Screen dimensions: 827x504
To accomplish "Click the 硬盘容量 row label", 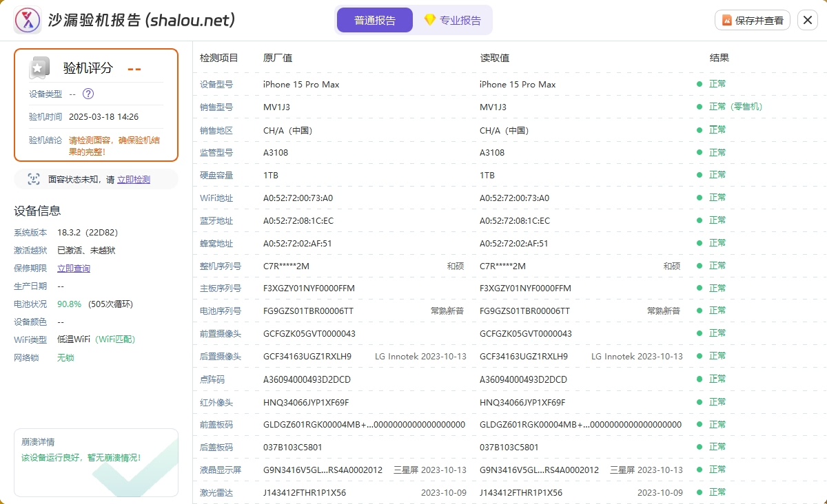I will point(216,175).
